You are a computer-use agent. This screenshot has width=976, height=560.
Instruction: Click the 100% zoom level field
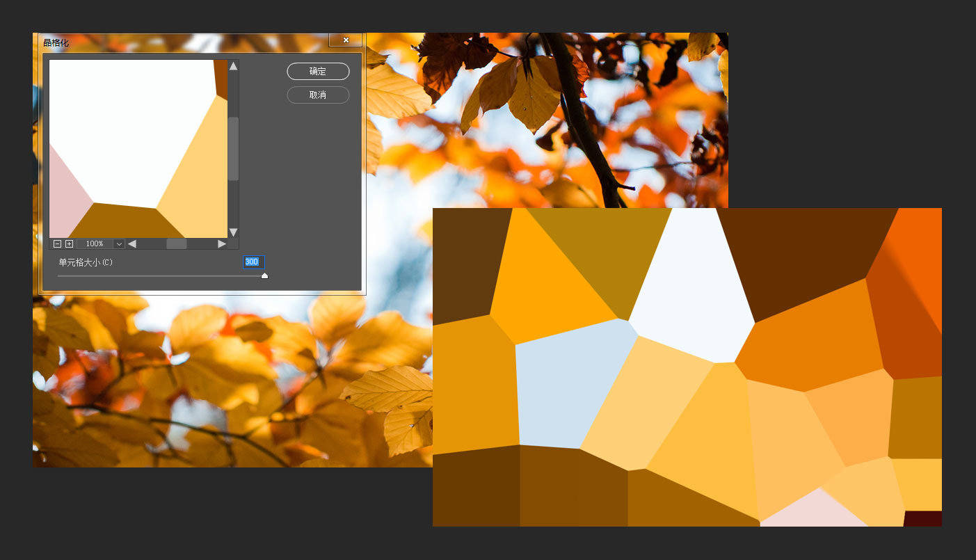[94, 244]
